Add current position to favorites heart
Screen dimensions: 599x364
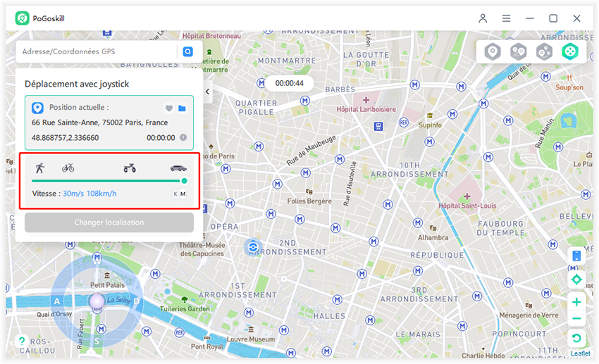[x=169, y=108]
